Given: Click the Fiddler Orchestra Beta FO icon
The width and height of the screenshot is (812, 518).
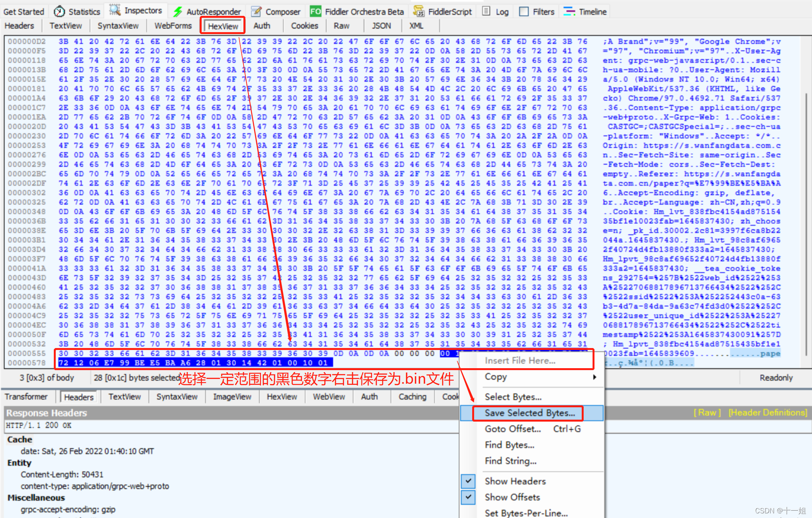Looking at the screenshot, I should point(315,12).
